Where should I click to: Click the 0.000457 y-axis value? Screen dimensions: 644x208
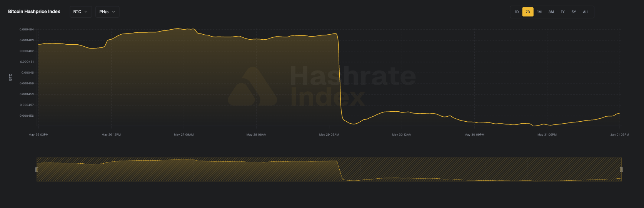tap(27, 105)
